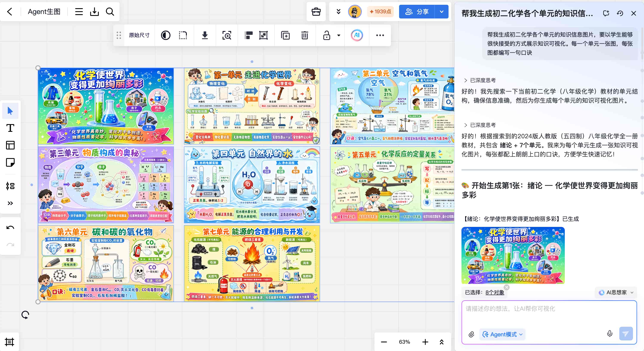Open the hamburger menu icon

pyautogui.click(x=79, y=12)
